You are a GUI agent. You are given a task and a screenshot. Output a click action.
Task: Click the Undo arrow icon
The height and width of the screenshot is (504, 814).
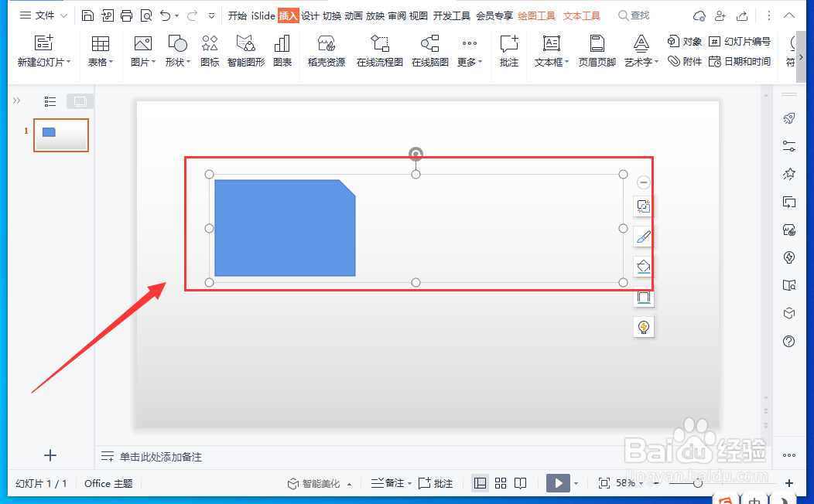click(165, 15)
